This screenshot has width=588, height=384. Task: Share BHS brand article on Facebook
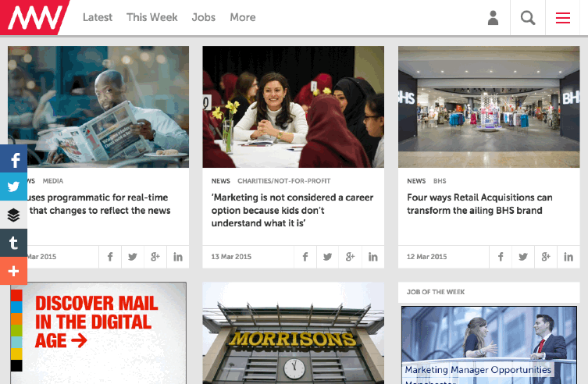click(501, 257)
